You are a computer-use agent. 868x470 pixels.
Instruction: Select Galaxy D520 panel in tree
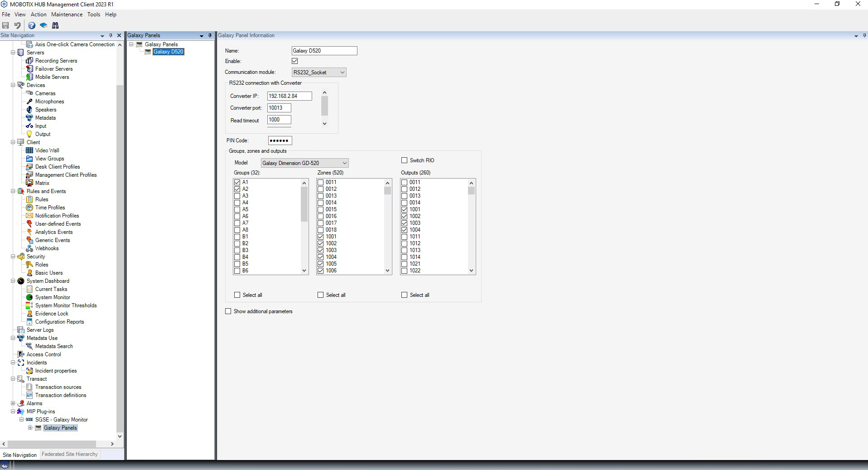tap(168, 52)
